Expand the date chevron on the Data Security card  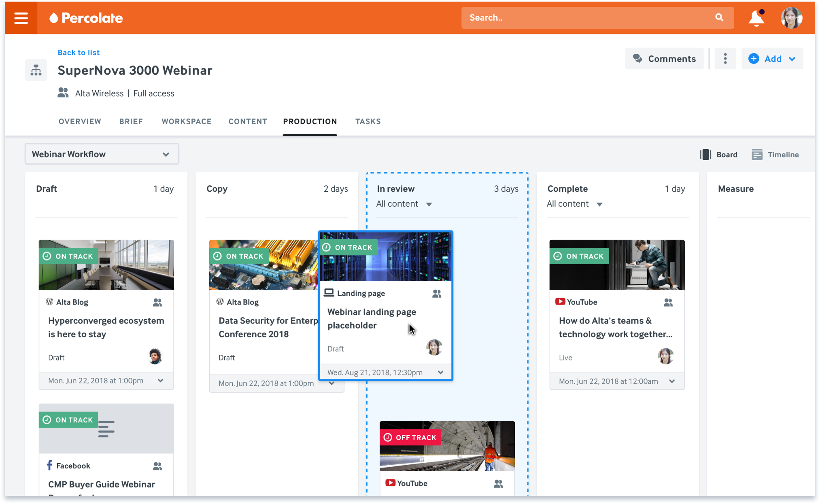tap(332, 383)
